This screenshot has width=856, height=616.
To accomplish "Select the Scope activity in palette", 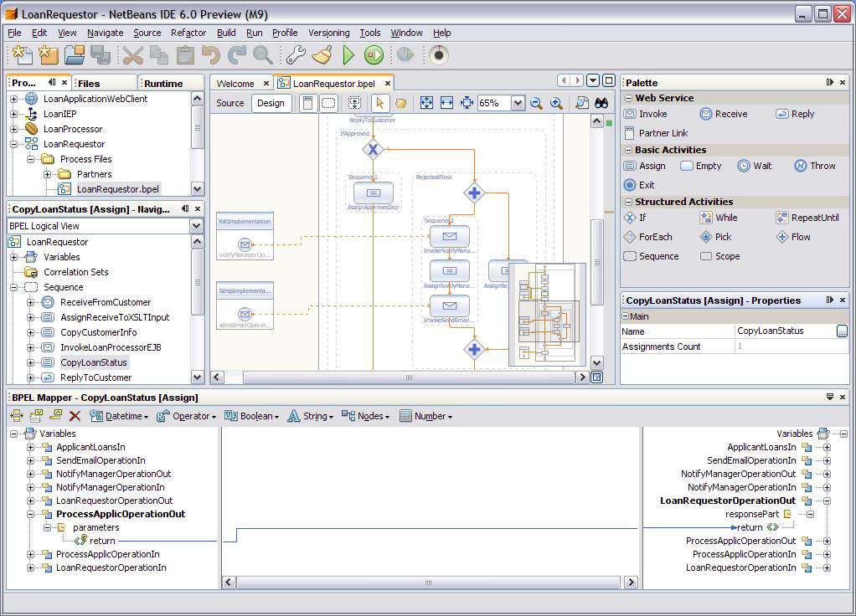I will [x=720, y=256].
